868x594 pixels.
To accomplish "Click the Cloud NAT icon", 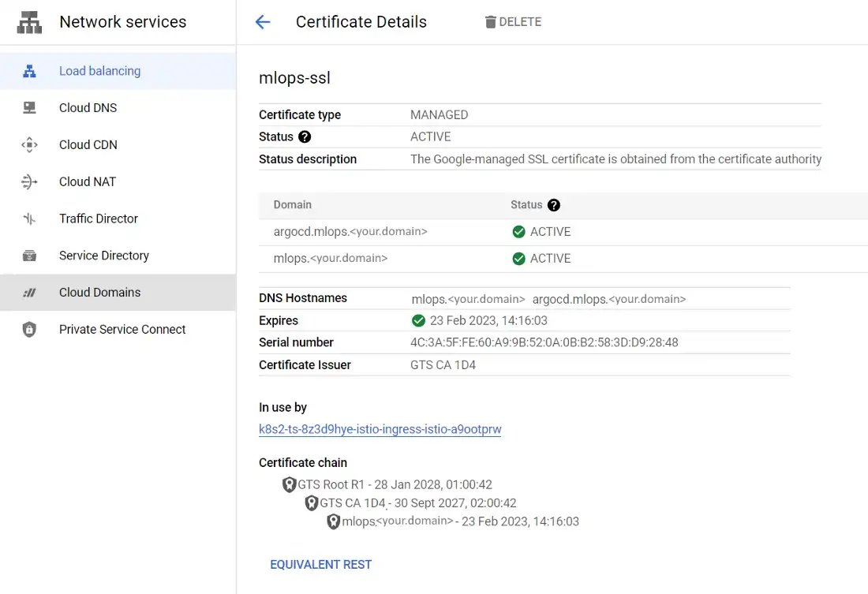I will pos(29,182).
